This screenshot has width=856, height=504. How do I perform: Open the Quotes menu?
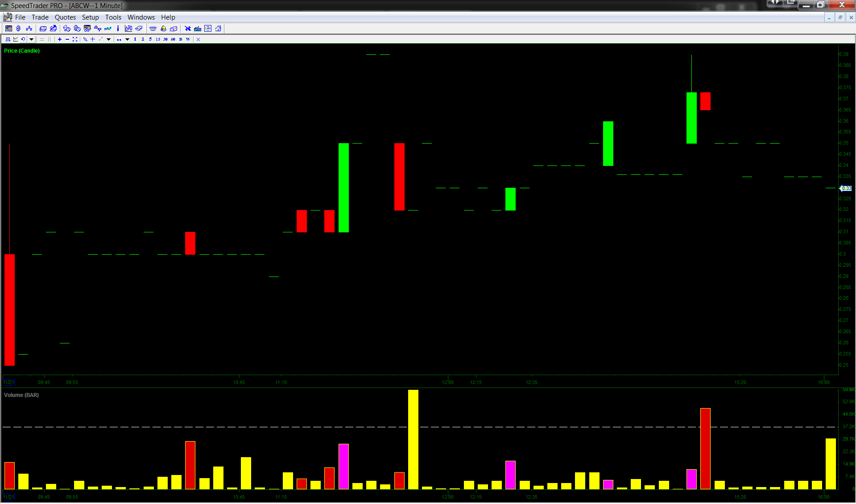tap(65, 17)
